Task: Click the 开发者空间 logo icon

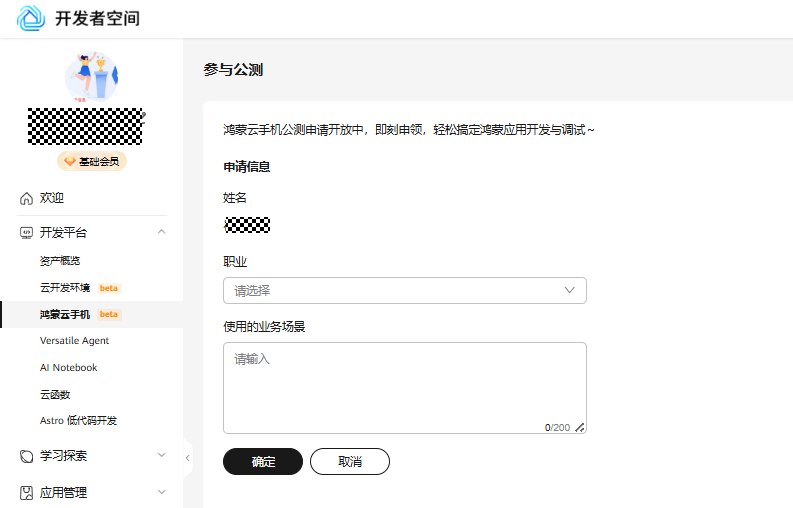Action: [x=31, y=18]
